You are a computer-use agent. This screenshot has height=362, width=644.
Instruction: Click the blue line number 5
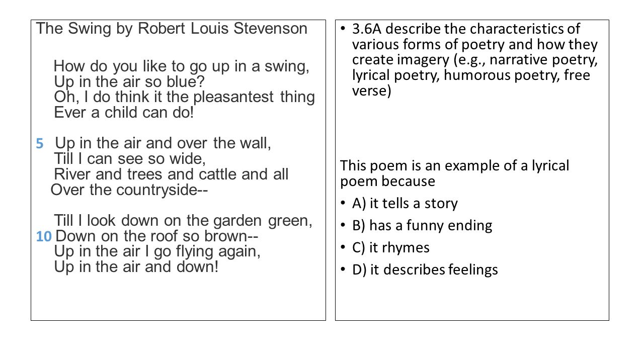tap(40, 144)
